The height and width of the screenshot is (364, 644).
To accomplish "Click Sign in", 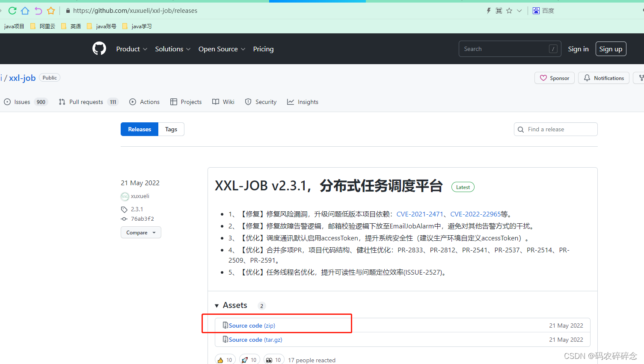I will [578, 49].
